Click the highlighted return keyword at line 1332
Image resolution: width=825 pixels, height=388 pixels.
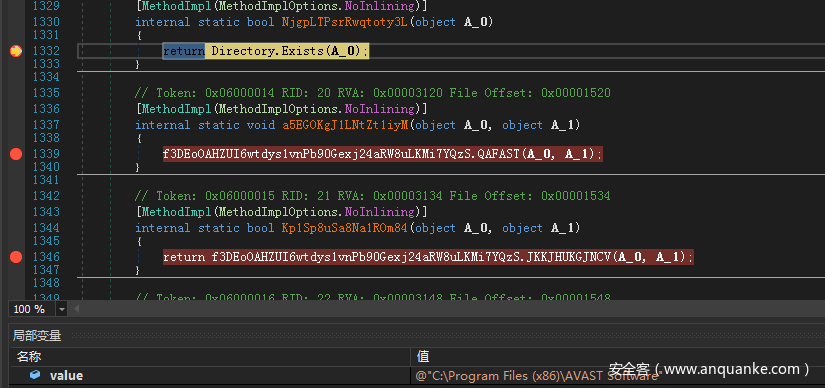click(x=184, y=51)
